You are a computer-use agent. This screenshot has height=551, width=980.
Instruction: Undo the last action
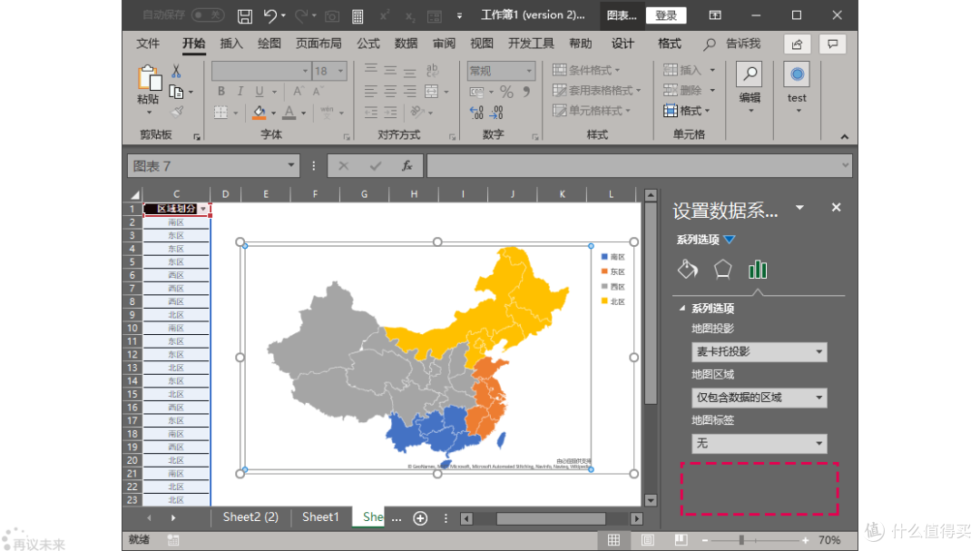[270, 15]
